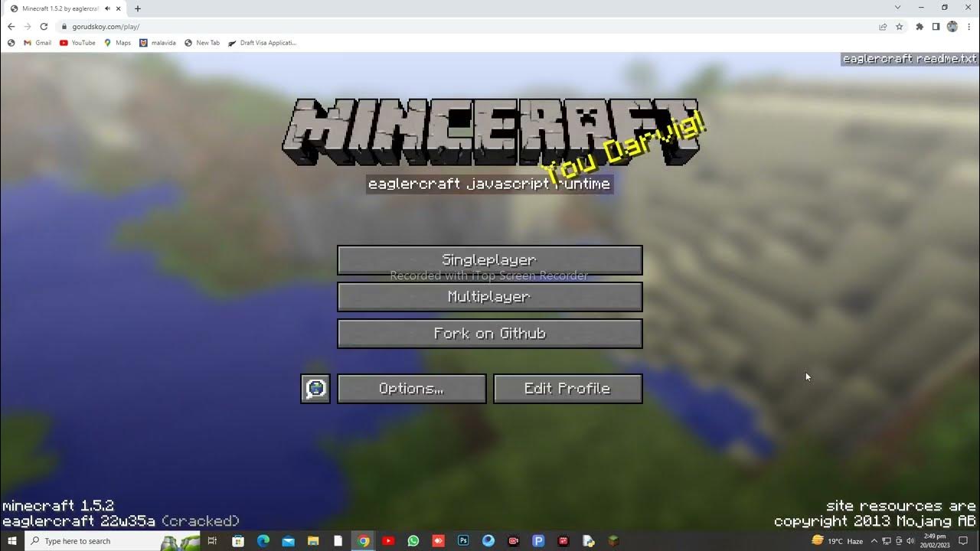Open the Gmail bookmark
This screenshot has height=551, width=980.
tap(38, 43)
